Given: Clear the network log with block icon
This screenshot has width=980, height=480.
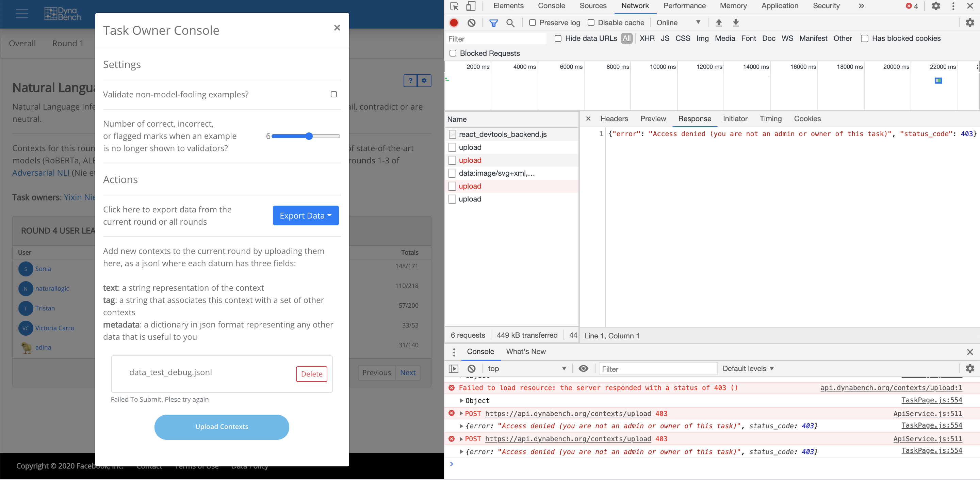Looking at the screenshot, I should tap(472, 23).
